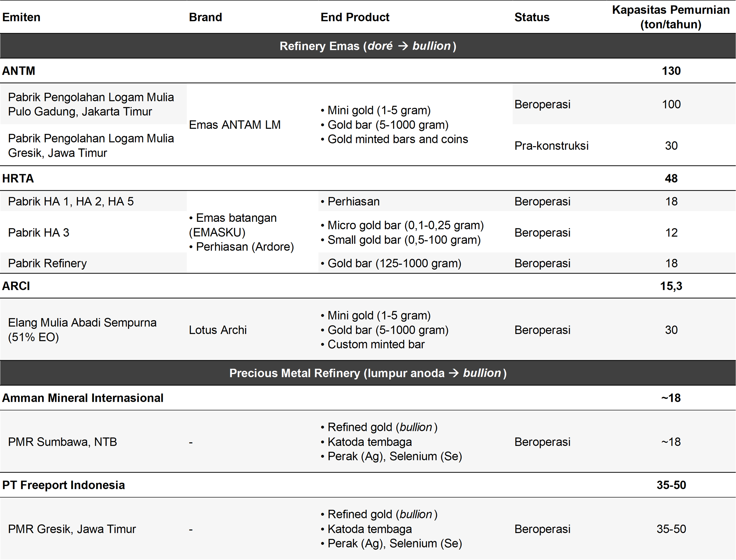
Task: Click the Pabrik HA 3 cell
Action: [39, 233]
